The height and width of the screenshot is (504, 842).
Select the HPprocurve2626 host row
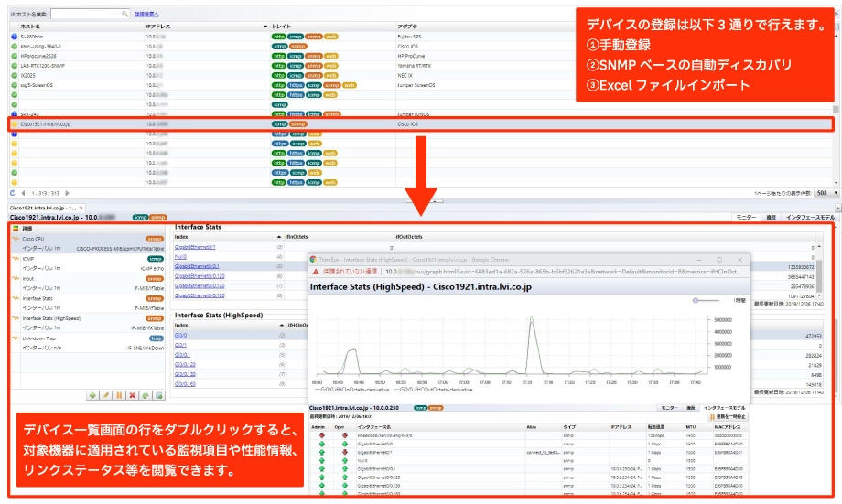[x=290, y=56]
